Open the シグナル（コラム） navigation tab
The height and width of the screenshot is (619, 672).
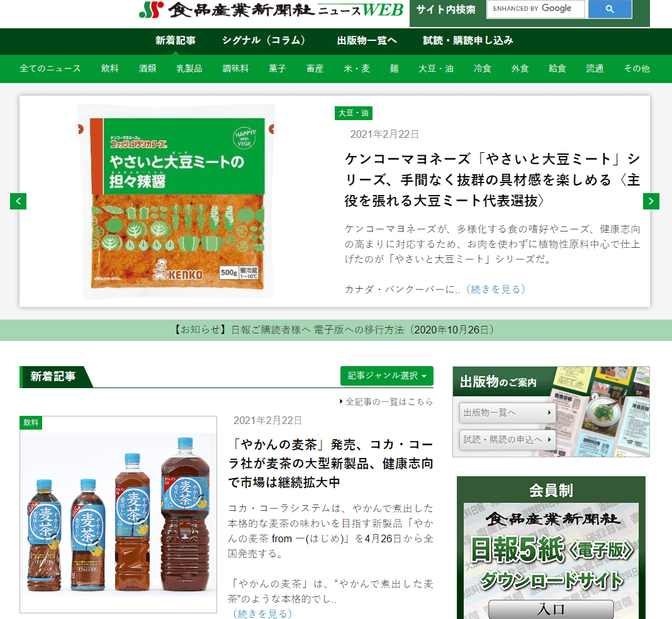coord(264,41)
